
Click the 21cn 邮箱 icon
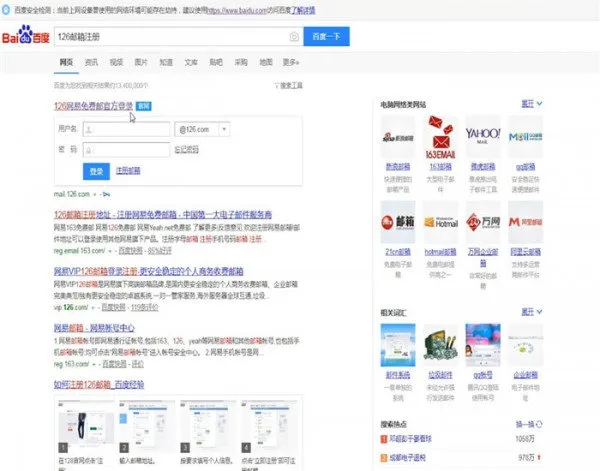click(x=398, y=222)
